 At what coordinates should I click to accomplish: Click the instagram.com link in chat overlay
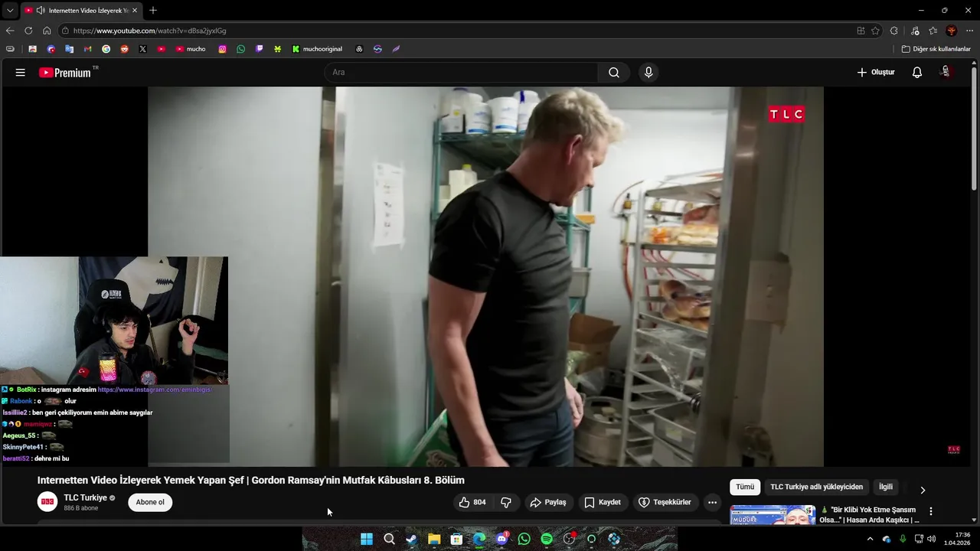(154, 390)
